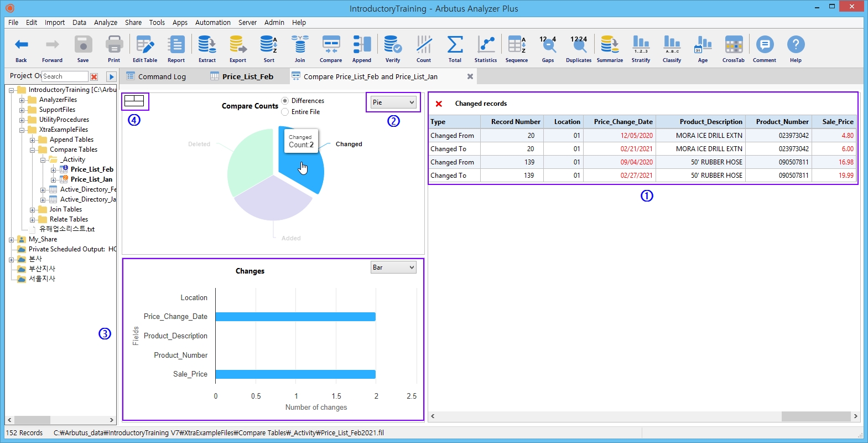Image resolution: width=868 pixels, height=443 pixels.
Task: Expand the My_Share node
Action: point(12,240)
